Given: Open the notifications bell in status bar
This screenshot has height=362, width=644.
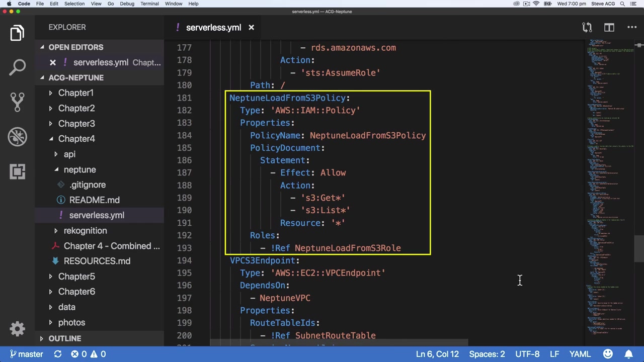Looking at the screenshot, I should tap(629, 354).
